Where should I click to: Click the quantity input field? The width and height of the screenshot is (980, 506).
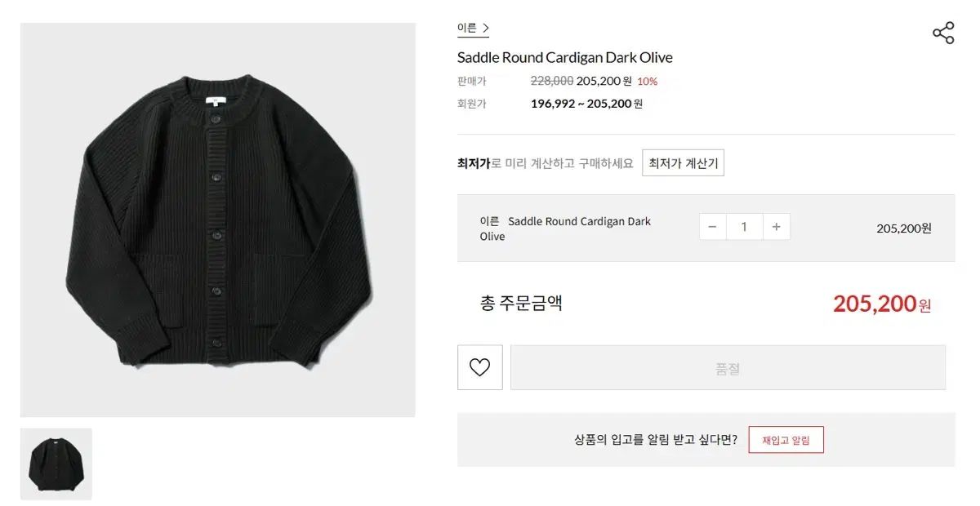tap(743, 227)
